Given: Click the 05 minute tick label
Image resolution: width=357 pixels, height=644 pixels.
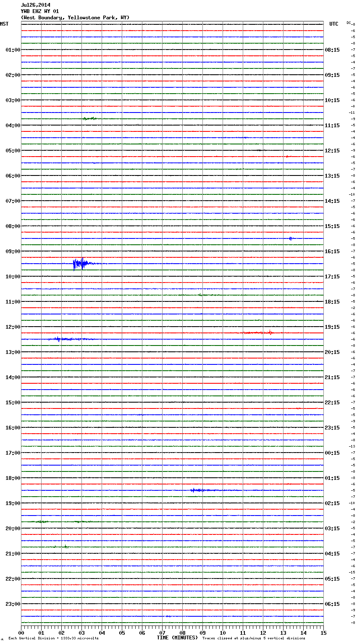Looking at the screenshot, I should coord(122,633).
